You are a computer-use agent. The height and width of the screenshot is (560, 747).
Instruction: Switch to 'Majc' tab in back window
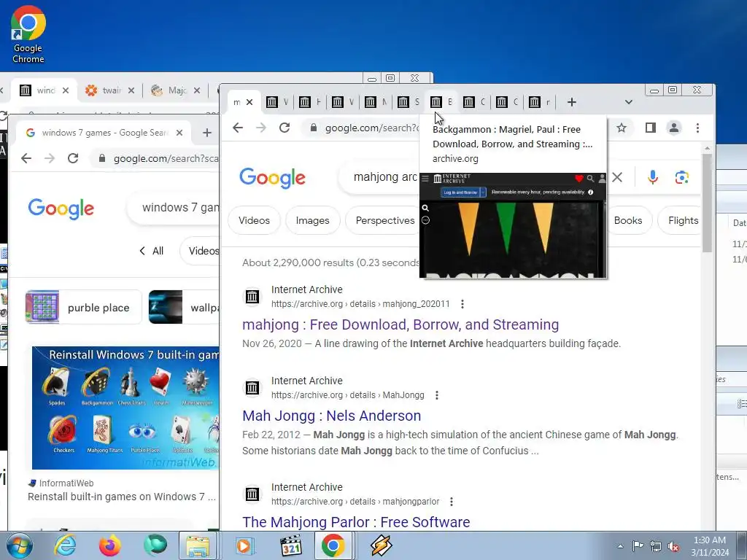point(177,90)
